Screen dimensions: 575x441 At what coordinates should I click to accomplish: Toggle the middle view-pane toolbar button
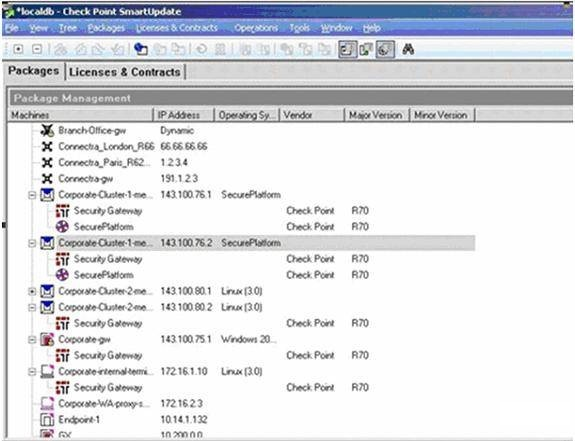click(366, 49)
